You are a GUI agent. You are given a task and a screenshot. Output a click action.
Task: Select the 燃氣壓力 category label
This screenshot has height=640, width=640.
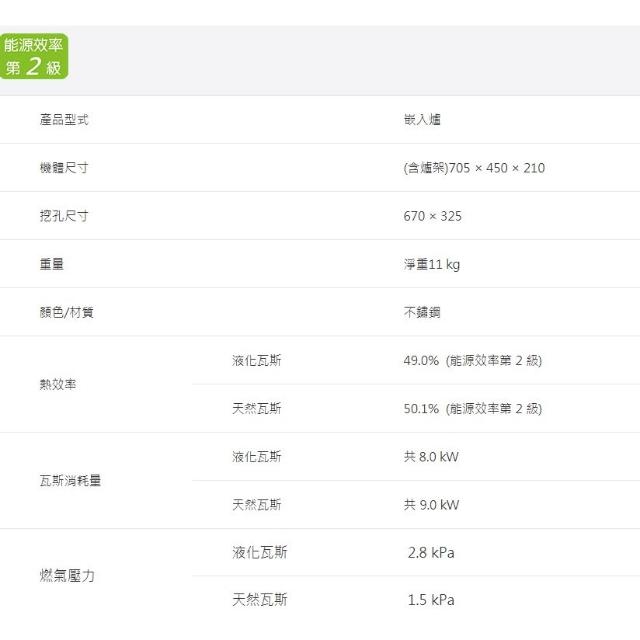68,576
